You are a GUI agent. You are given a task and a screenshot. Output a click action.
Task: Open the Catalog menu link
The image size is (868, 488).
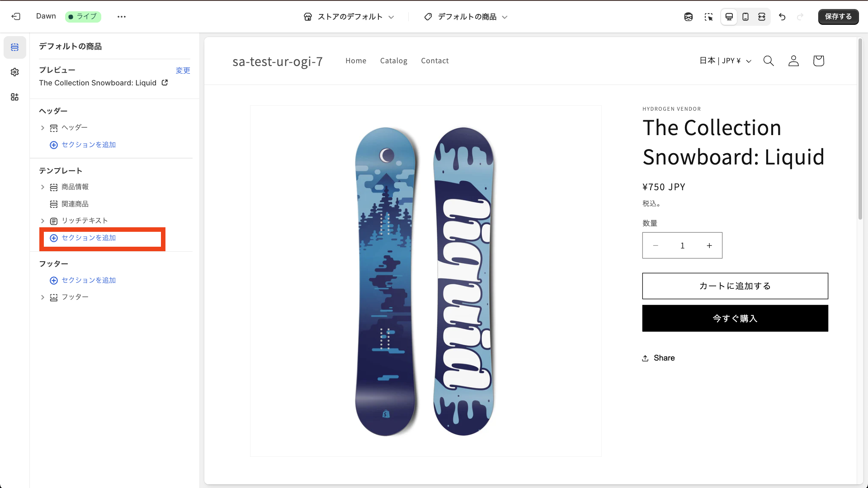393,61
